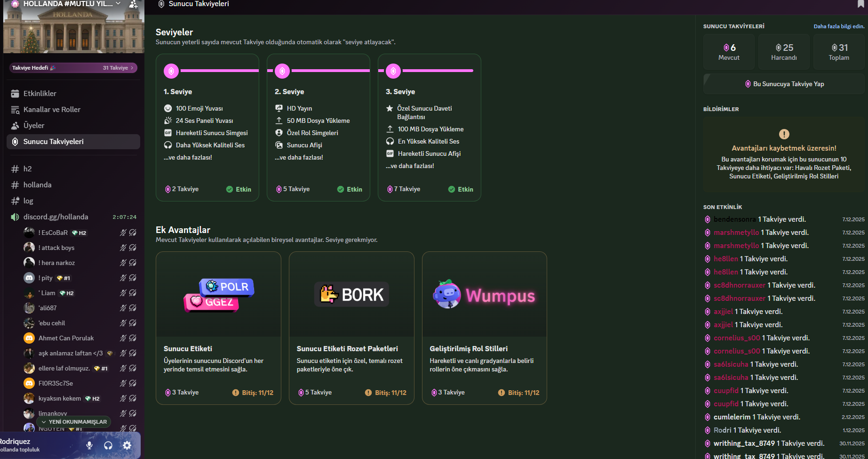Click the Hareketli Sunucu Simgesi GIF icon
Viewport: 868px width, 459px height.
[168, 133]
